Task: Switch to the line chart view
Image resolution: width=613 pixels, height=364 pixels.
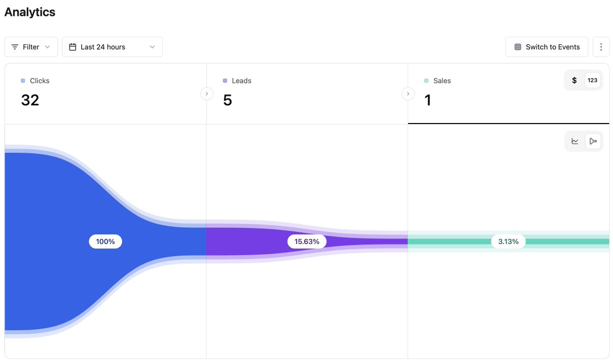Action: coord(575,141)
